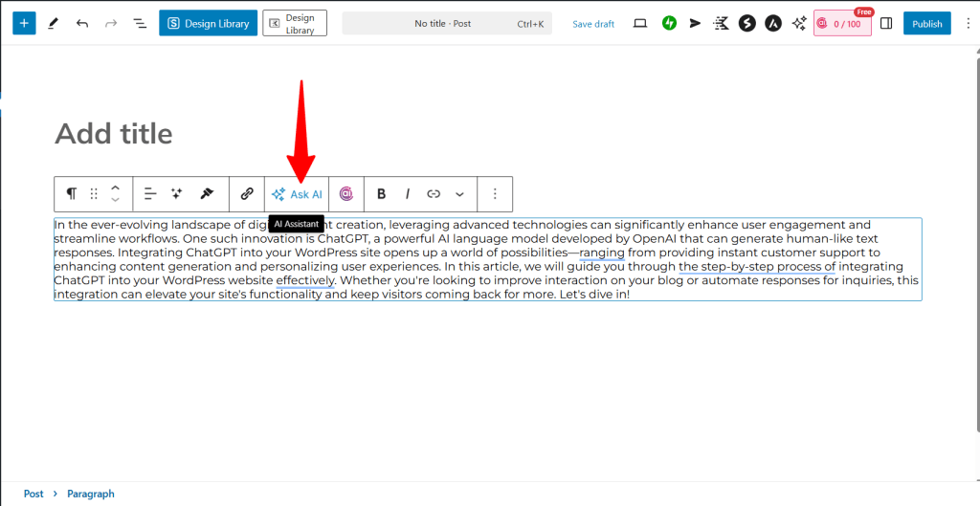The width and height of the screenshot is (980, 506).
Task: Open the green Jetpack icon
Action: [x=669, y=24]
